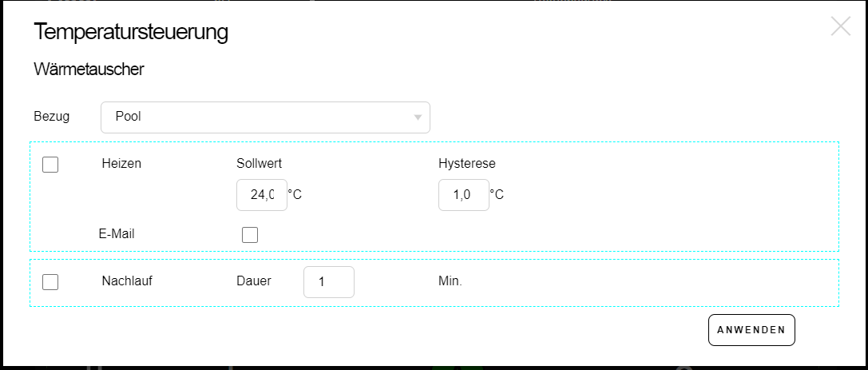The image size is (868, 370).
Task: Click the Bezug label
Action: pyautogui.click(x=52, y=117)
